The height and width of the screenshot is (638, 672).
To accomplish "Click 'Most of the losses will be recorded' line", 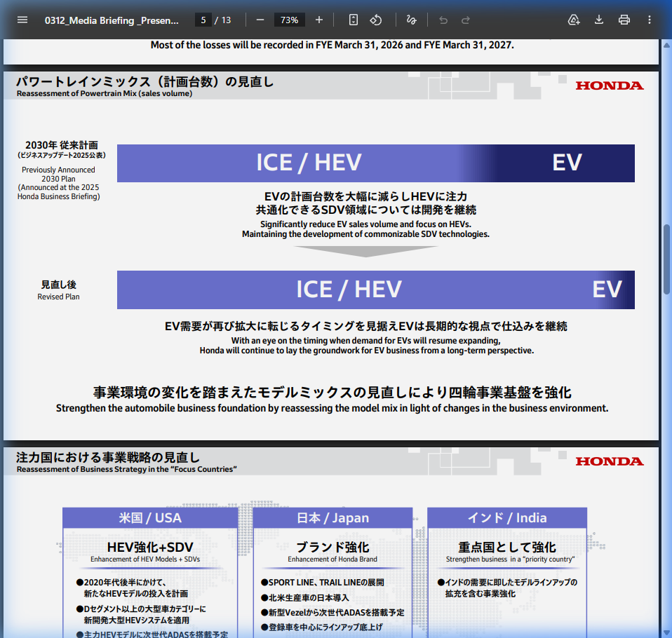I will coord(332,45).
